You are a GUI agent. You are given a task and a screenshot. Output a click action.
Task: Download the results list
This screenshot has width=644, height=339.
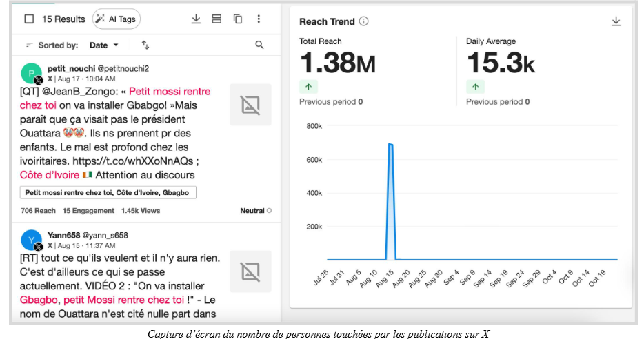click(196, 19)
